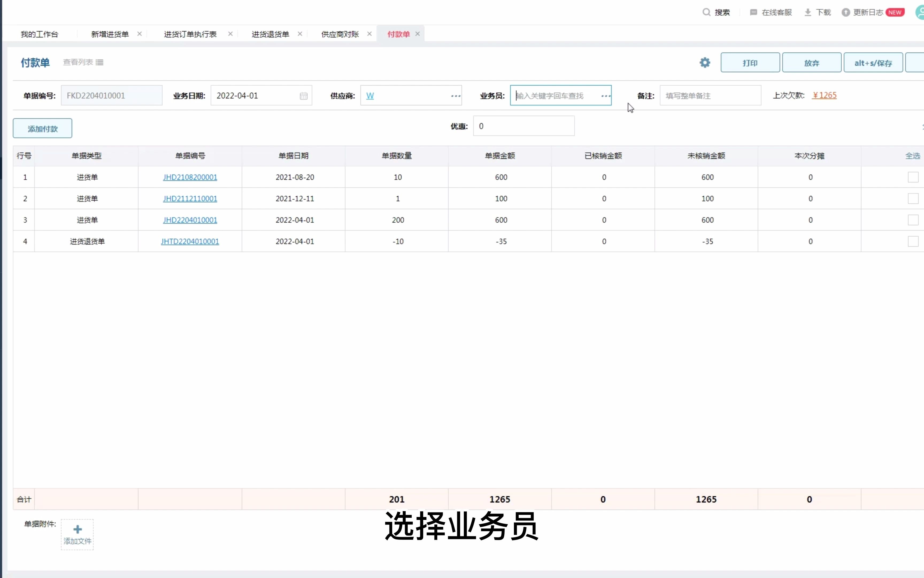Click the alt+s/保存 button

(x=873, y=63)
